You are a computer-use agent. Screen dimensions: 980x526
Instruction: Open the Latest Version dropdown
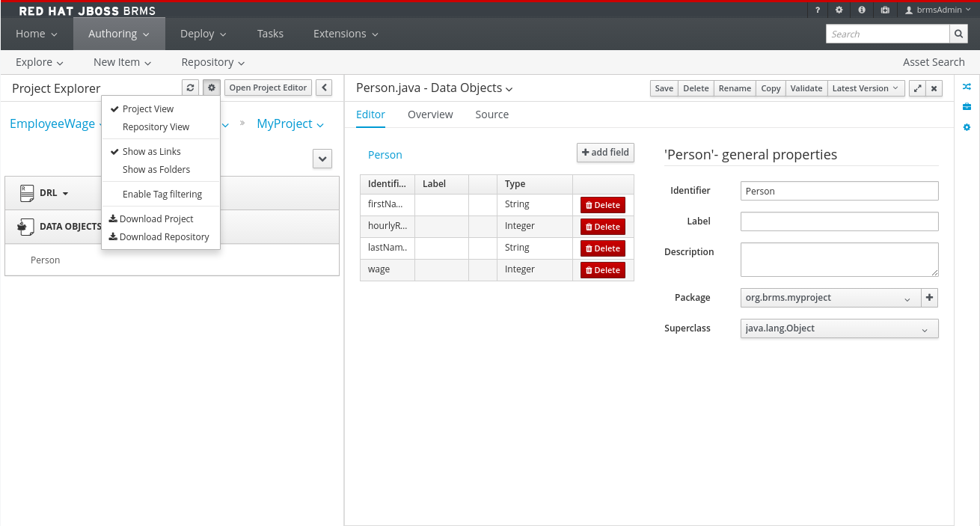point(866,88)
